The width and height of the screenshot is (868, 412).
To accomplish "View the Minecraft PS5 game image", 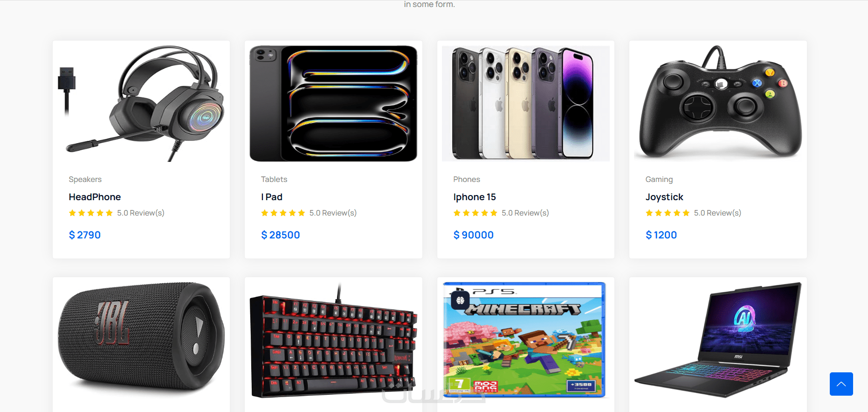I will pos(526,340).
